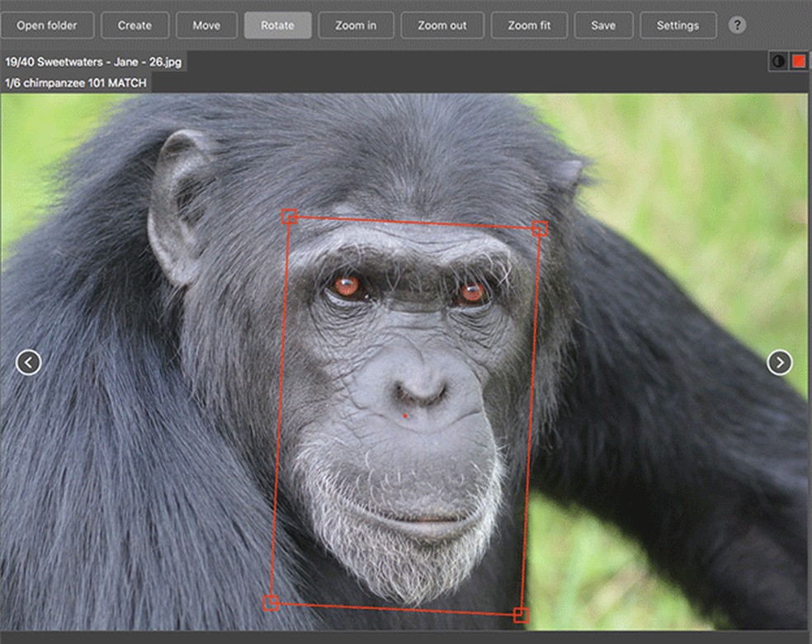
Task: Click Zoom out
Action: [442, 26]
